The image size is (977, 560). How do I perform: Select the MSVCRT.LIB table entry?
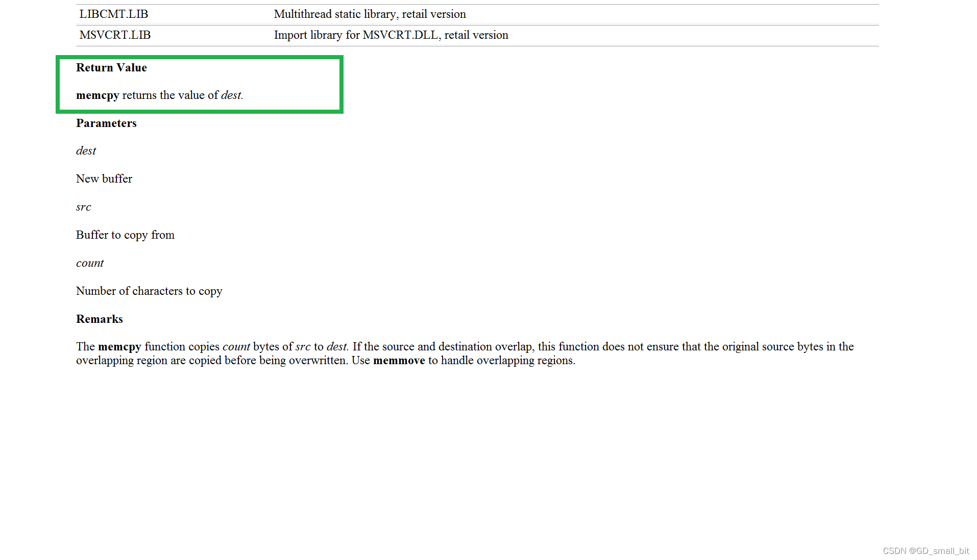point(114,35)
